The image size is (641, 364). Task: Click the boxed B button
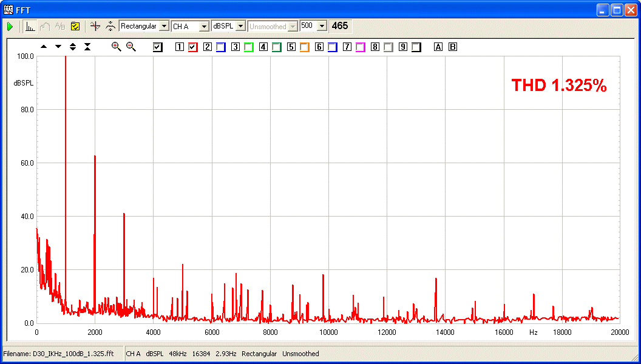click(x=453, y=47)
